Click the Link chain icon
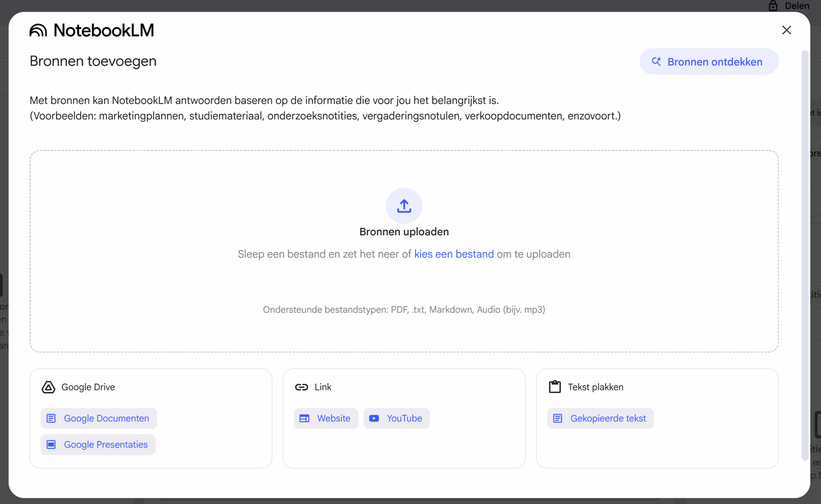The image size is (821, 504). [x=301, y=387]
